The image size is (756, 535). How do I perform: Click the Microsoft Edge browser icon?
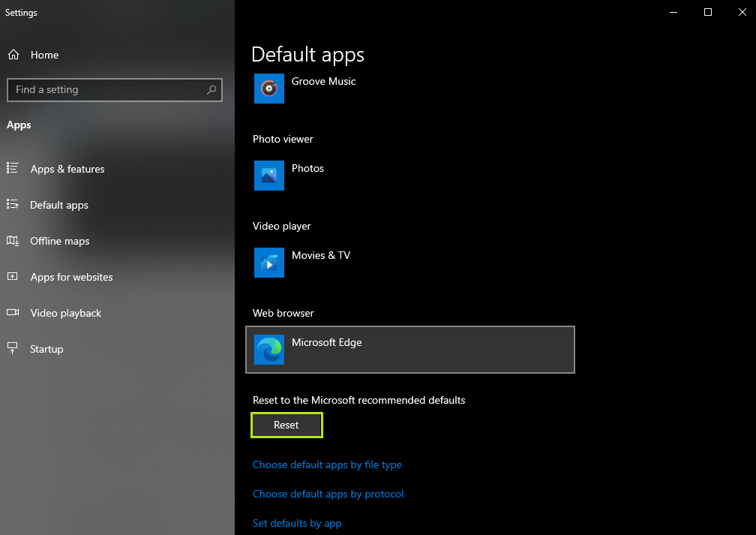coord(269,350)
